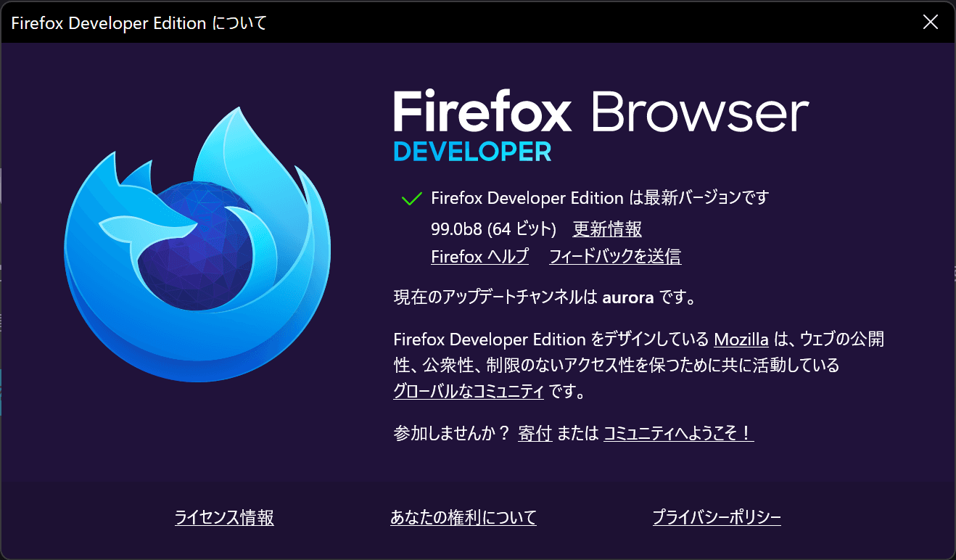Image resolution: width=956 pixels, height=560 pixels.
Task: Click the Firefox Developer Edition logo
Action: click(197, 244)
